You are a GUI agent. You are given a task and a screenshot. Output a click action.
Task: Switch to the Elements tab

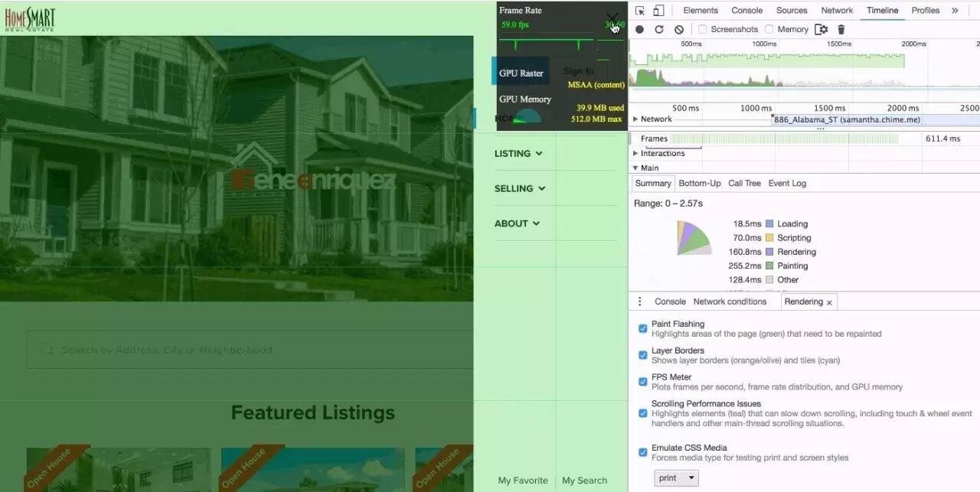(x=701, y=11)
